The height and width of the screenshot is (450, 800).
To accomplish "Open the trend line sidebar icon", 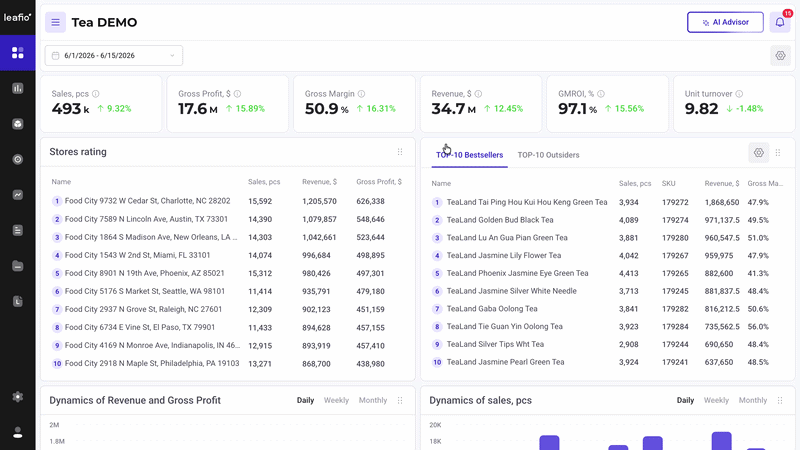I will [17, 195].
